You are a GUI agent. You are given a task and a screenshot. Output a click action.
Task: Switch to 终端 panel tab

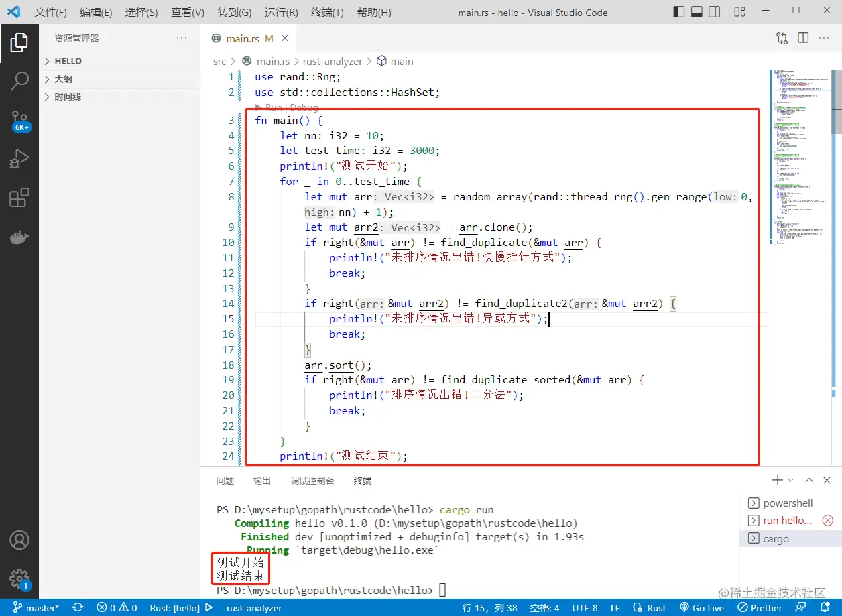[x=363, y=481]
